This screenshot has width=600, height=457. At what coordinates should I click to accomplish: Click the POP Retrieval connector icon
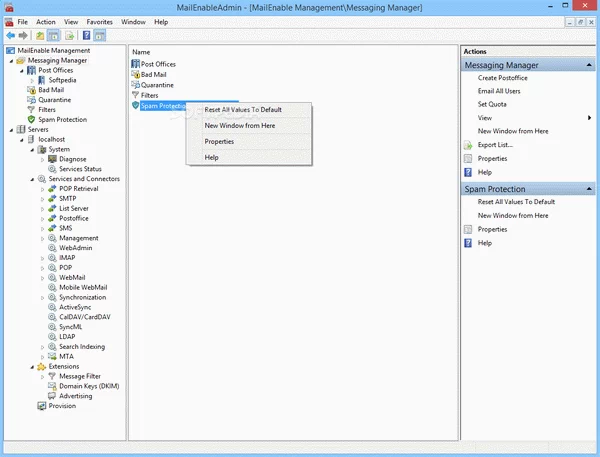click(x=52, y=189)
